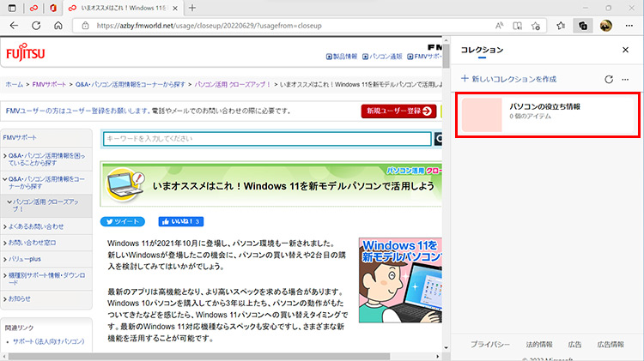Viewport: 644px width, 361px height.
Task: Open a new browser tab
Action: 191,8
